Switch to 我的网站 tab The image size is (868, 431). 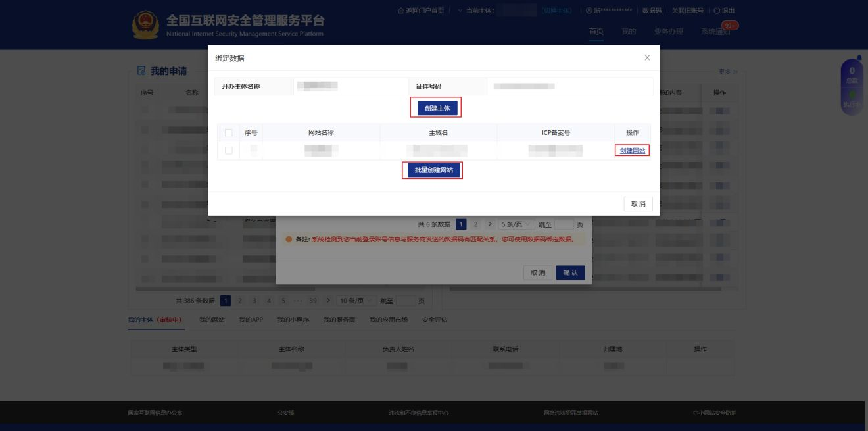212,319
